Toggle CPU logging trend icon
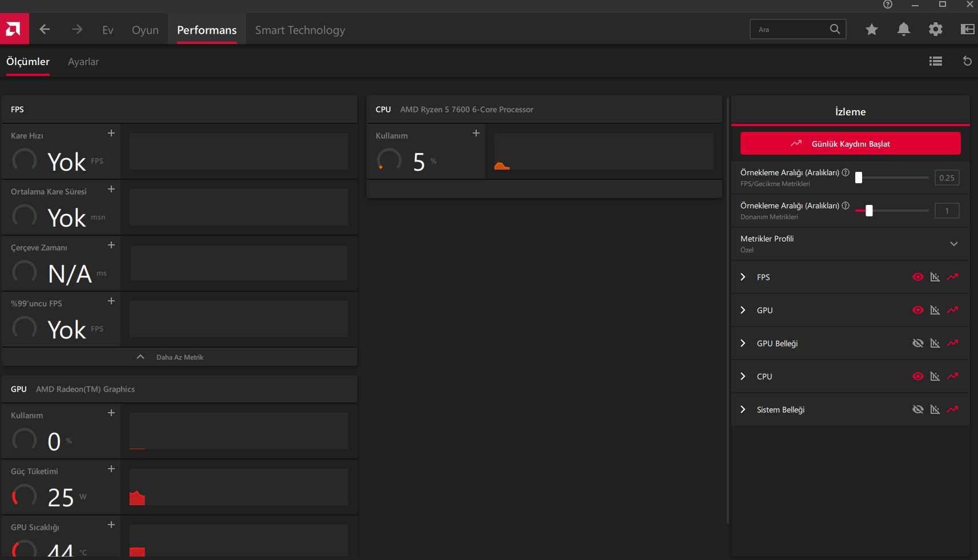978x560 pixels. 952,376
